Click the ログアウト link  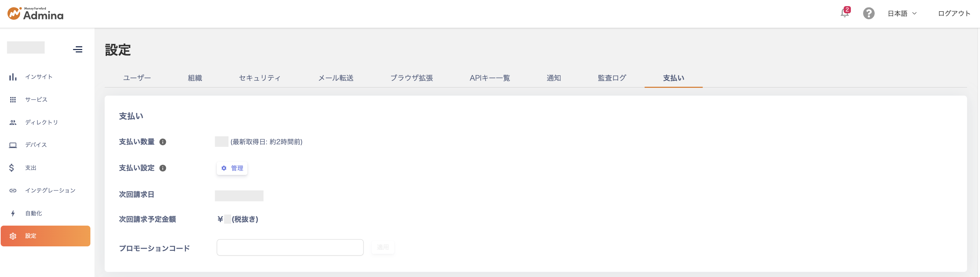954,13
